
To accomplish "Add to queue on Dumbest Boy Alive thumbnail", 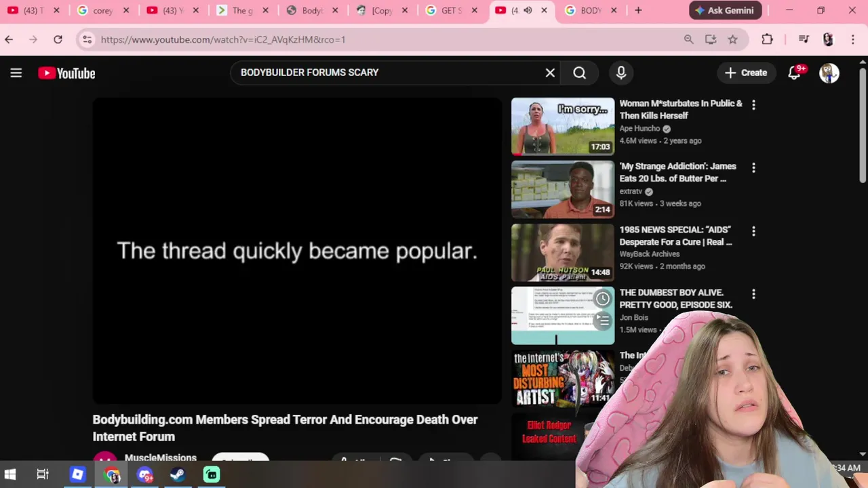I will pos(602,321).
